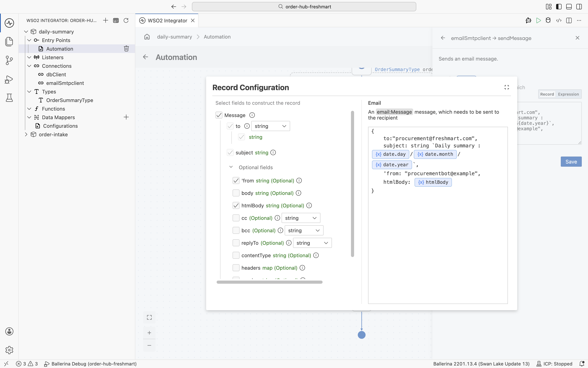The width and height of the screenshot is (588, 368).
Task: Collapse the Optional fields section
Action: pos(231,167)
